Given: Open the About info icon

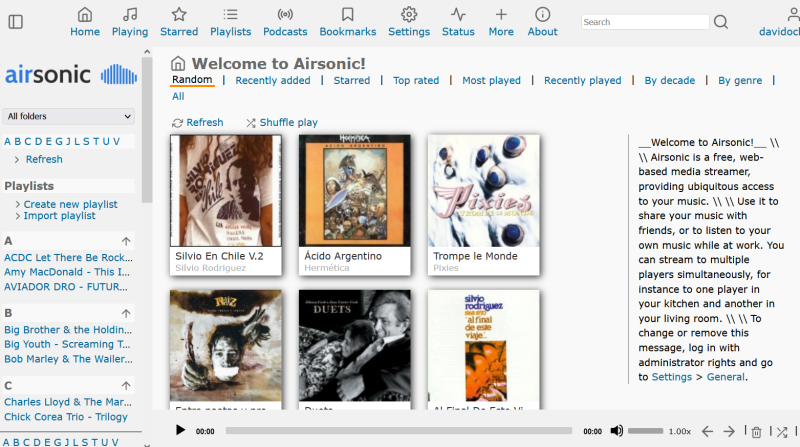Looking at the screenshot, I should (x=542, y=14).
